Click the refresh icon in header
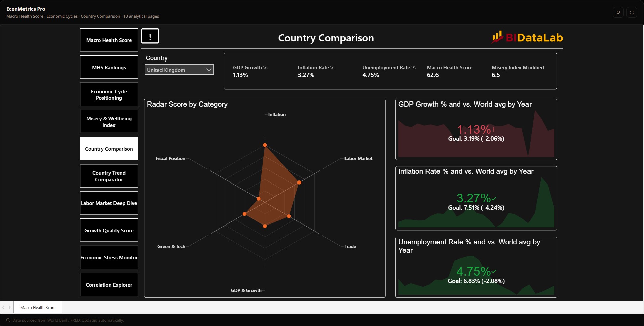 tap(618, 12)
